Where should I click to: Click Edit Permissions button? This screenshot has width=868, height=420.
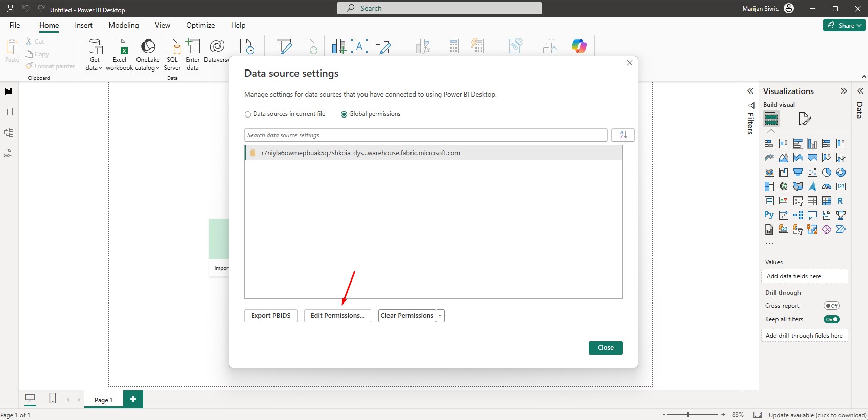(337, 316)
